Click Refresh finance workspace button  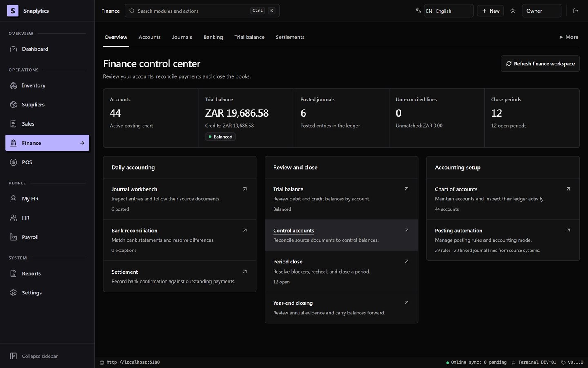point(540,64)
